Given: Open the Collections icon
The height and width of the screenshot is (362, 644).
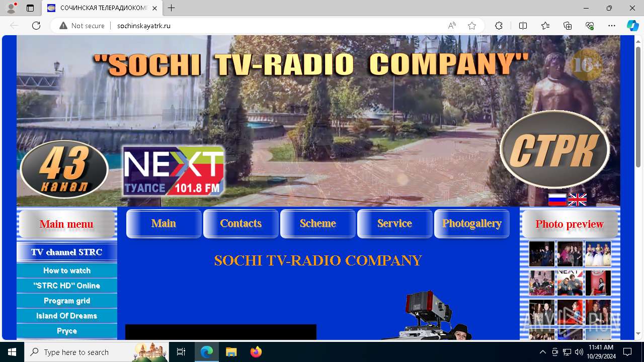Looking at the screenshot, I should click(568, 26).
